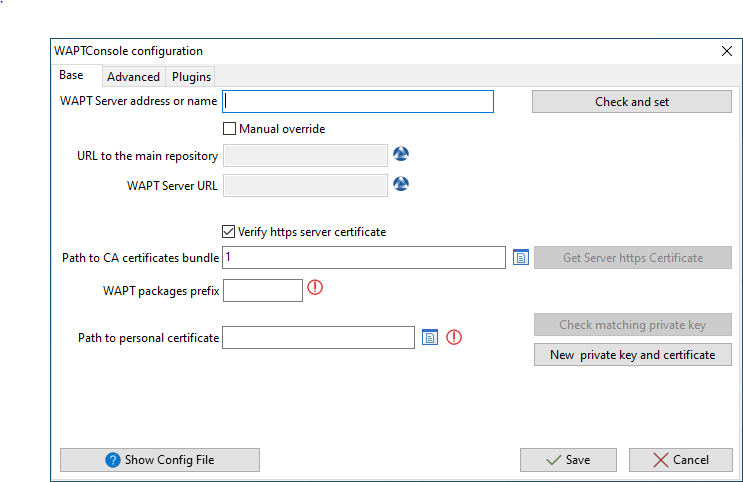This screenshot has height=482, width=743.
Task: Uncheck Verify https server certificate
Action: [228, 231]
